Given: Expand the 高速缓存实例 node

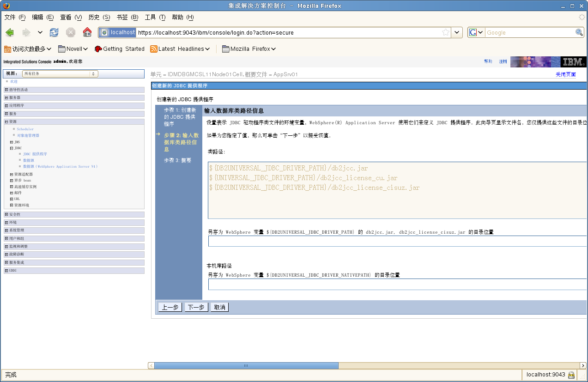Looking at the screenshot, I should (x=12, y=187).
